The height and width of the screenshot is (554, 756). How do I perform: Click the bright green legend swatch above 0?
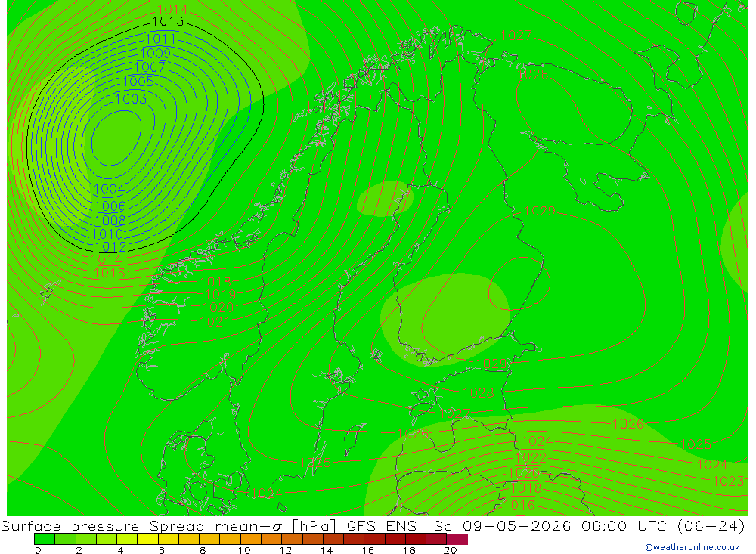[45, 539]
